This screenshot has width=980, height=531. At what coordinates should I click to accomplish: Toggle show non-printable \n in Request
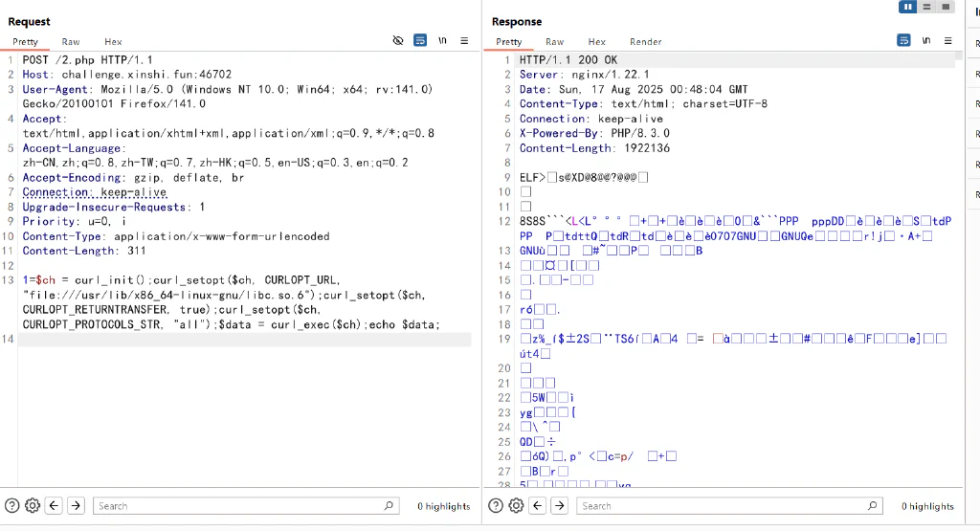[442, 40]
